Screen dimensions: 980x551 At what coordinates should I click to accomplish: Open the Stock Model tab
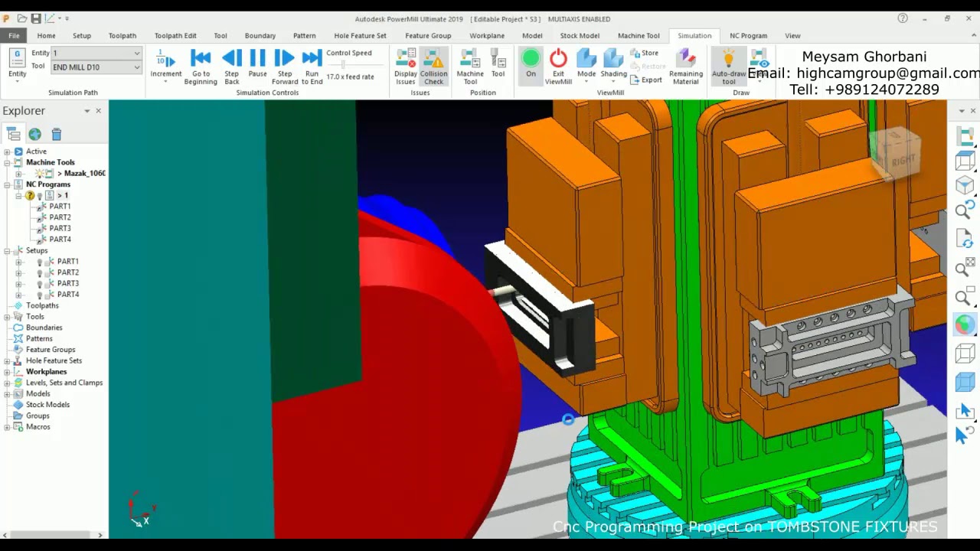(580, 35)
